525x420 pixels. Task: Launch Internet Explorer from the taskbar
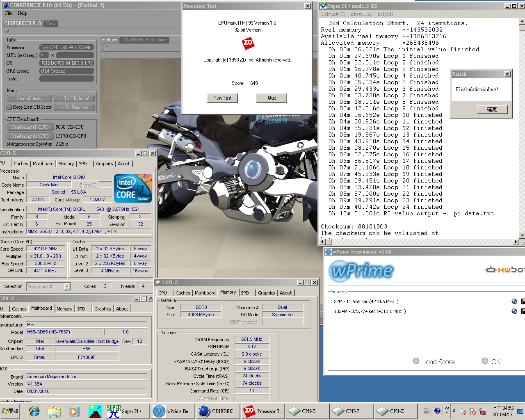tap(34, 411)
